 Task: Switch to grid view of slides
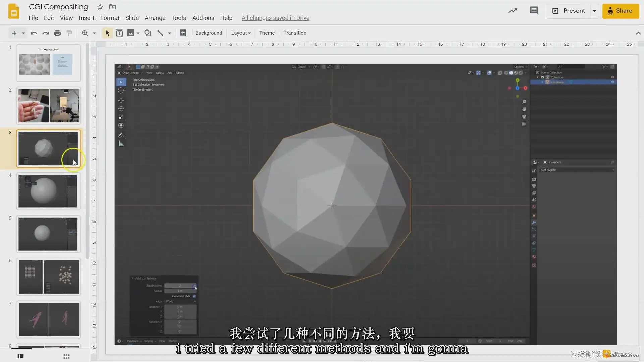[66, 356]
